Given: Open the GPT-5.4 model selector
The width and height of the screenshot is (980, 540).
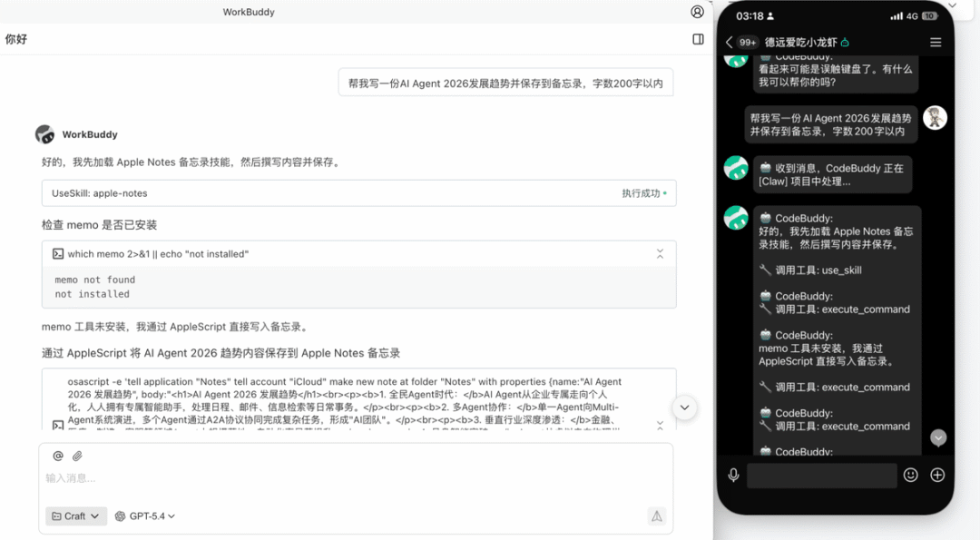Looking at the screenshot, I should 145,516.
